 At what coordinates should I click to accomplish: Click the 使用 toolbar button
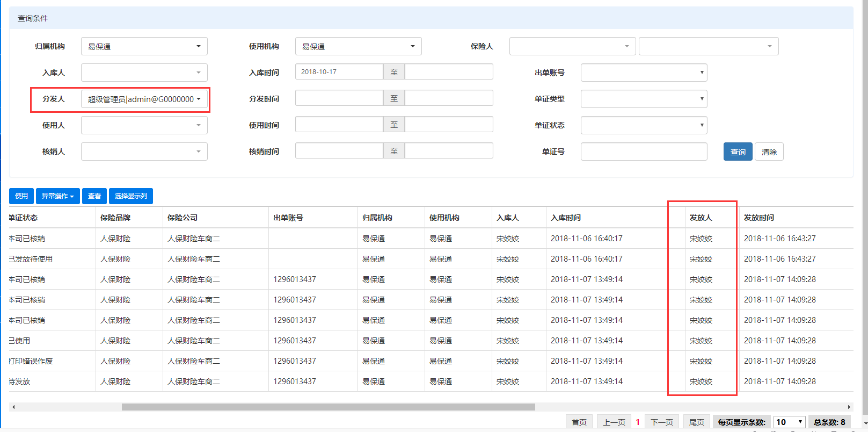coord(21,196)
